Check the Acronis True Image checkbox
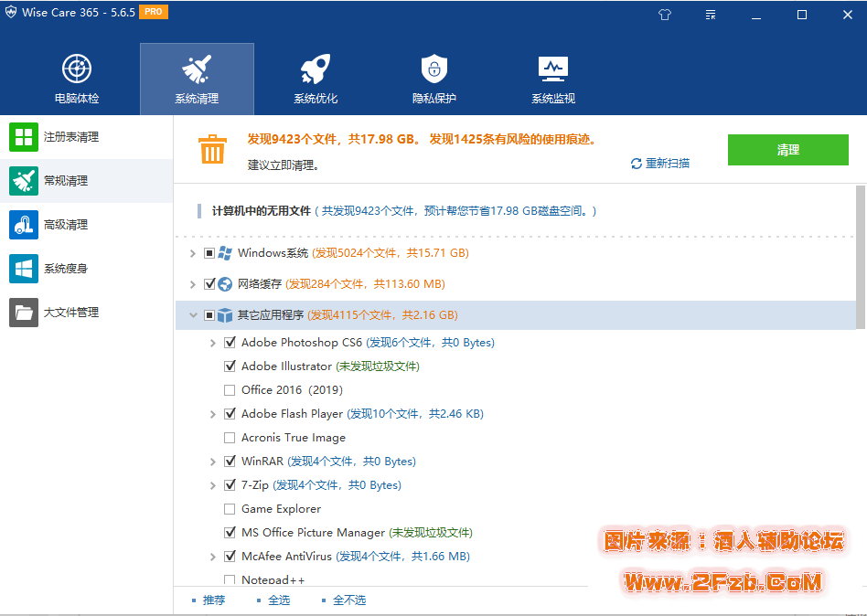The width and height of the screenshot is (867, 616). (x=230, y=438)
